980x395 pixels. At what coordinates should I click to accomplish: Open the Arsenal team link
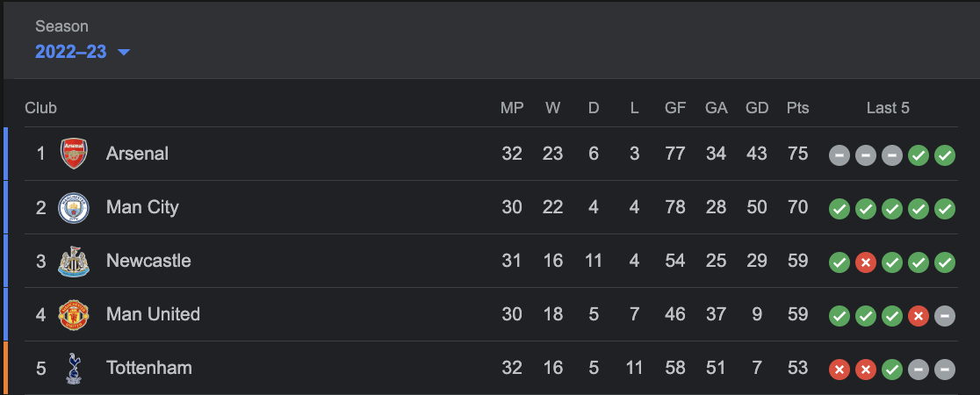click(137, 154)
